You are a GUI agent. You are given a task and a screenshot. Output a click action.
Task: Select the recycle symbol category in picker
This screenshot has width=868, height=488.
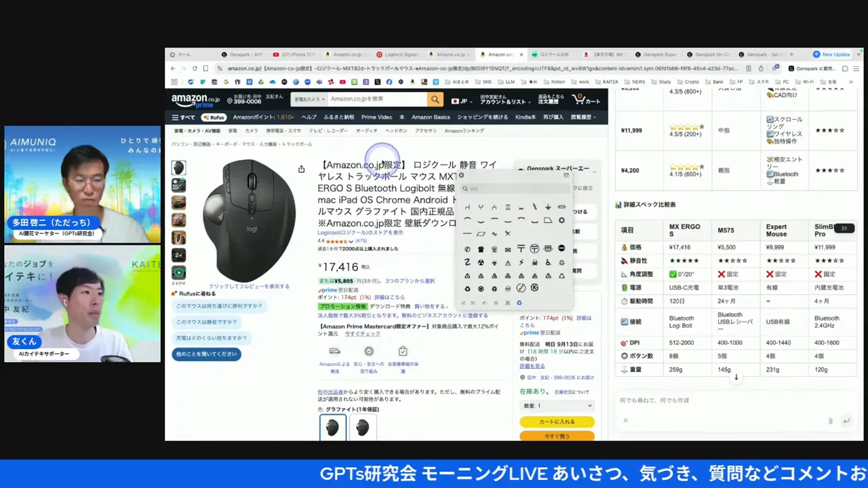519,303
